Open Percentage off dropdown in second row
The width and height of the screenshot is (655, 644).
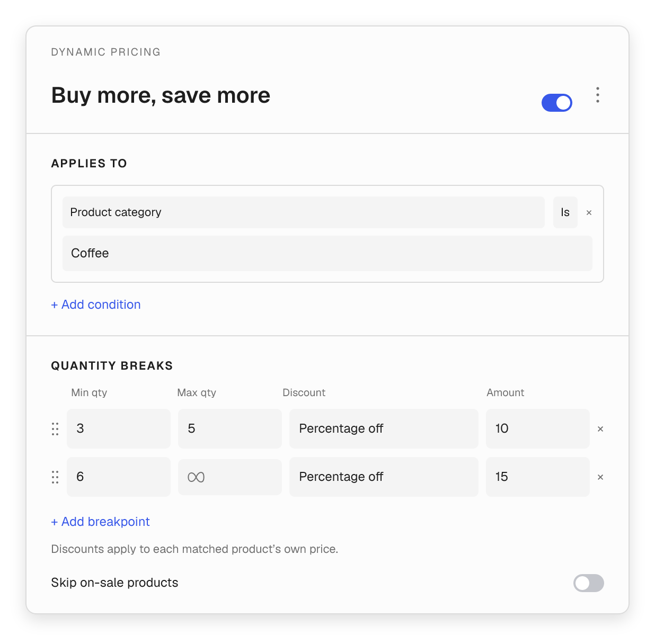pyautogui.click(x=384, y=477)
